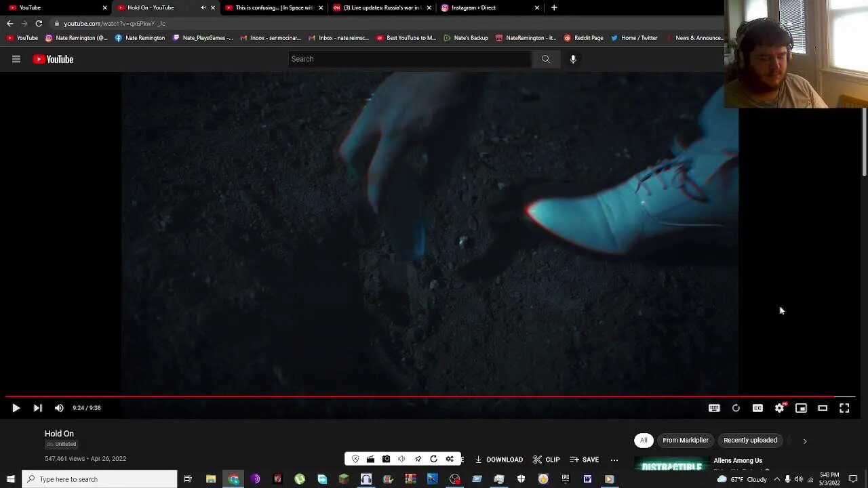Open 'This is confusing... In Space' tab

(x=274, y=7)
